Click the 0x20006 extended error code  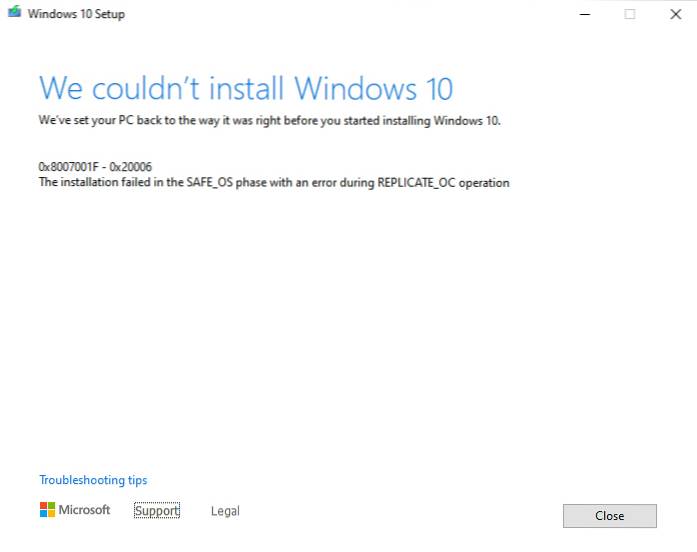pyautogui.click(x=131, y=167)
